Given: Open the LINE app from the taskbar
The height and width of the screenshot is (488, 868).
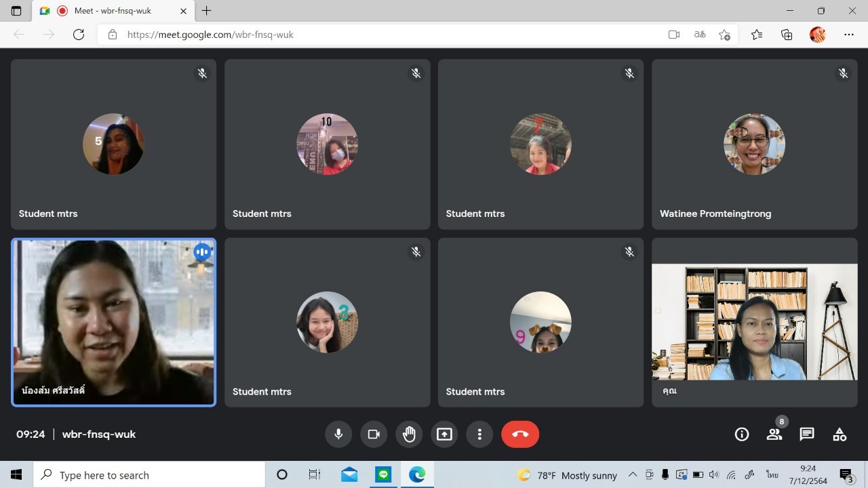Looking at the screenshot, I should tap(383, 475).
